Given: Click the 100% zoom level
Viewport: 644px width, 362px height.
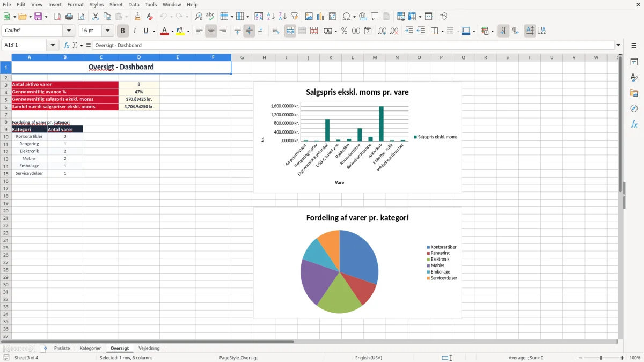Looking at the screenshot, I should click(x=635, y=358).
